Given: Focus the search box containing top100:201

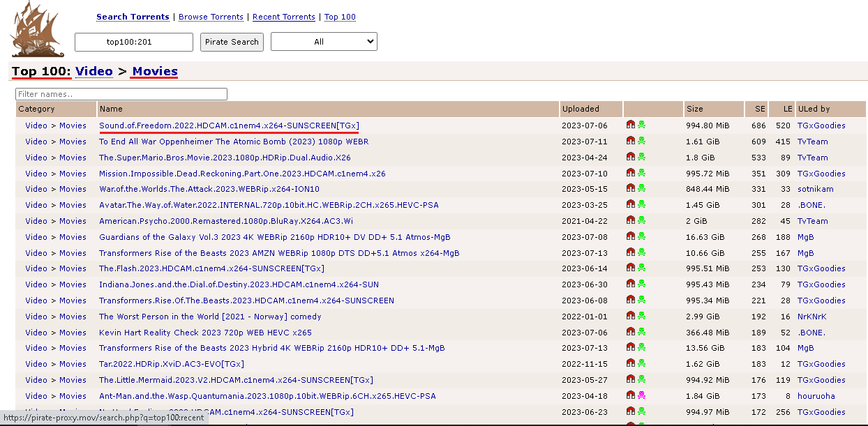Looking at the screenshot, I should point(134,42).
